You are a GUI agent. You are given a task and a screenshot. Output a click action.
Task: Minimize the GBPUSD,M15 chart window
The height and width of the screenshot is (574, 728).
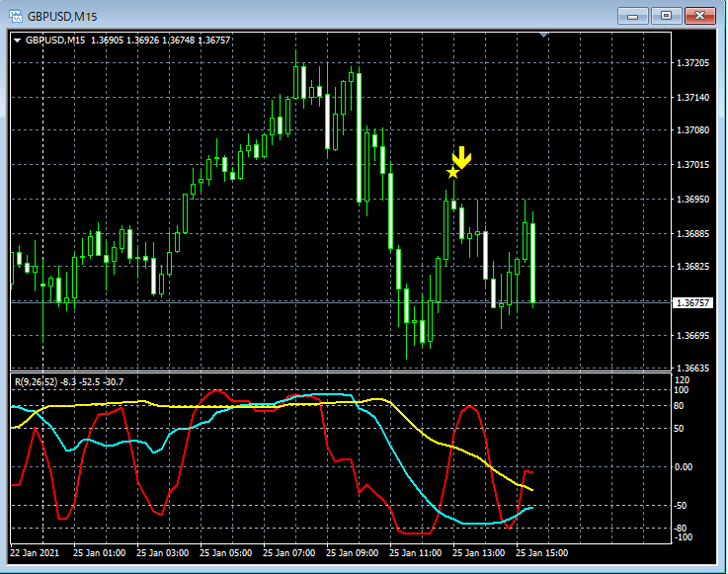(632, 16)
